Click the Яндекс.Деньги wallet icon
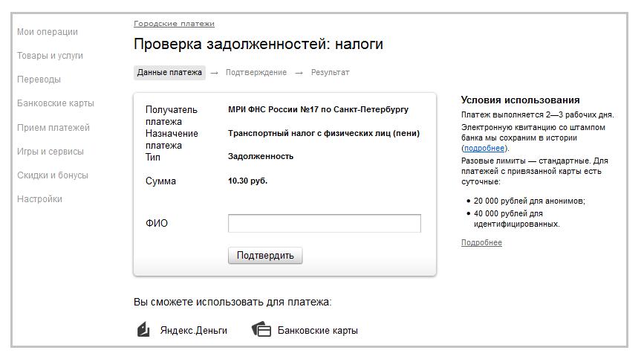The image size is (644, 359). coord(144,329)
